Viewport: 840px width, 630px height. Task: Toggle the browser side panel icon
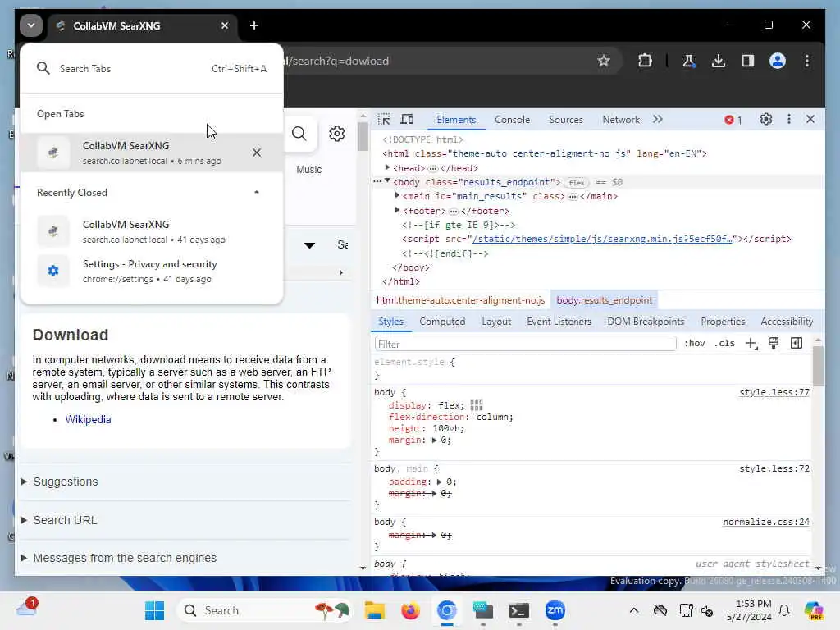[x=748, y=61]
